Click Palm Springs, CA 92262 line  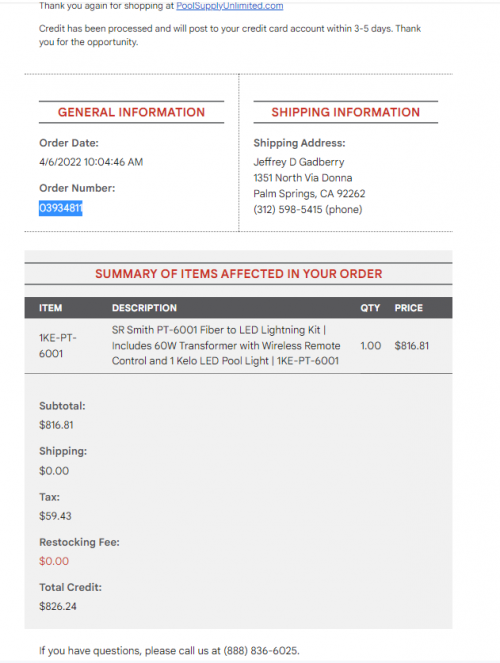309,194
